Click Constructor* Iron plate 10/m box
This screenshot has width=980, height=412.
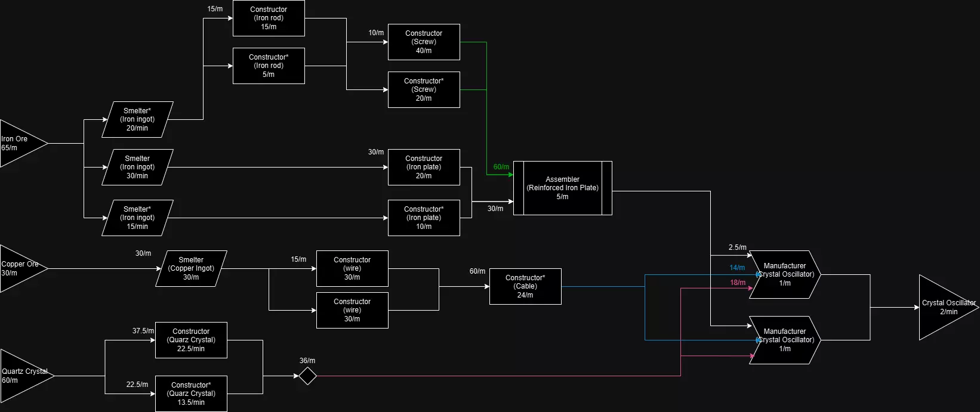[x=424, y=218]
